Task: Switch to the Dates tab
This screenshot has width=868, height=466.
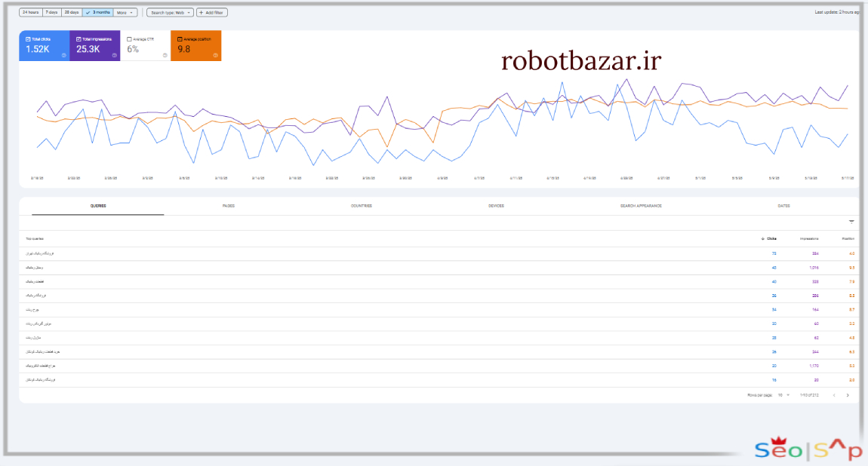Action: [x=784, y=206]
